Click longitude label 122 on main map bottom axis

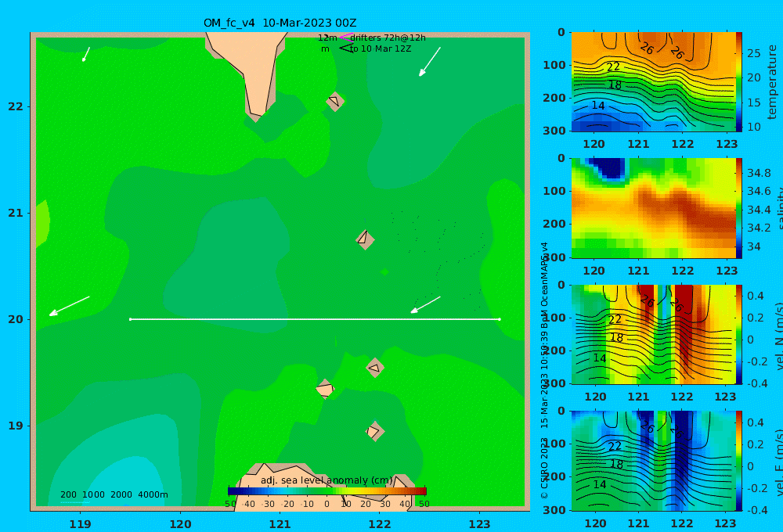coord(380,524)
